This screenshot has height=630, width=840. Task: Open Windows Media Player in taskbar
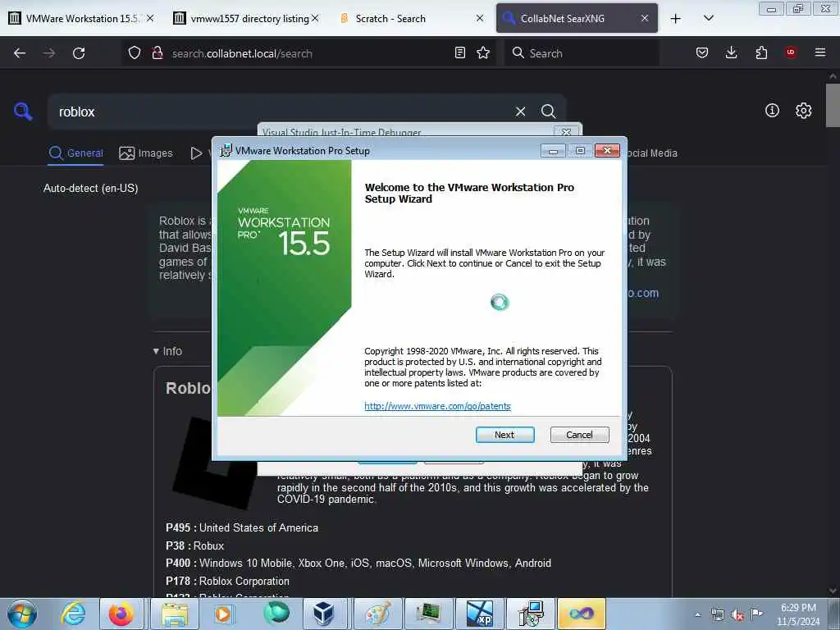pos(223,614)
